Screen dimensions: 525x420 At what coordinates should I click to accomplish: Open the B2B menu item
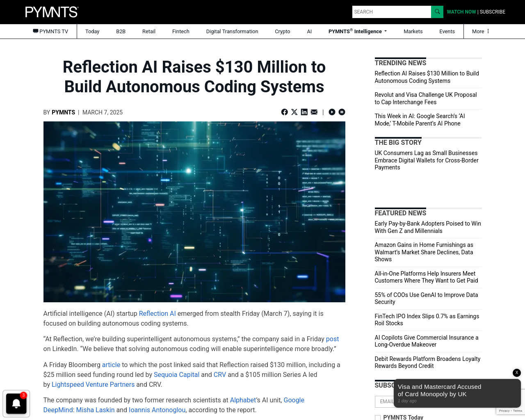121,32
